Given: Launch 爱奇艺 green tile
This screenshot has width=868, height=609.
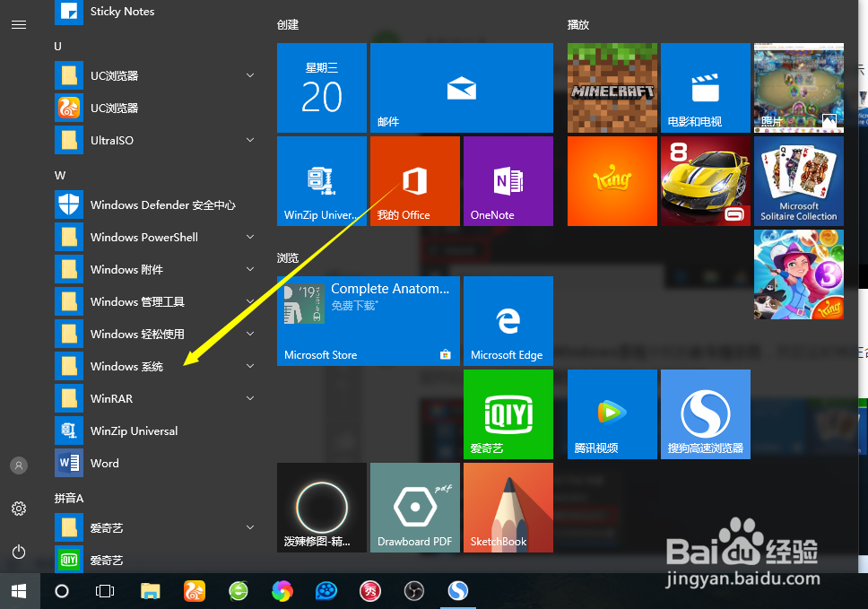Looking at the screenshot, I should coord(508,414).
